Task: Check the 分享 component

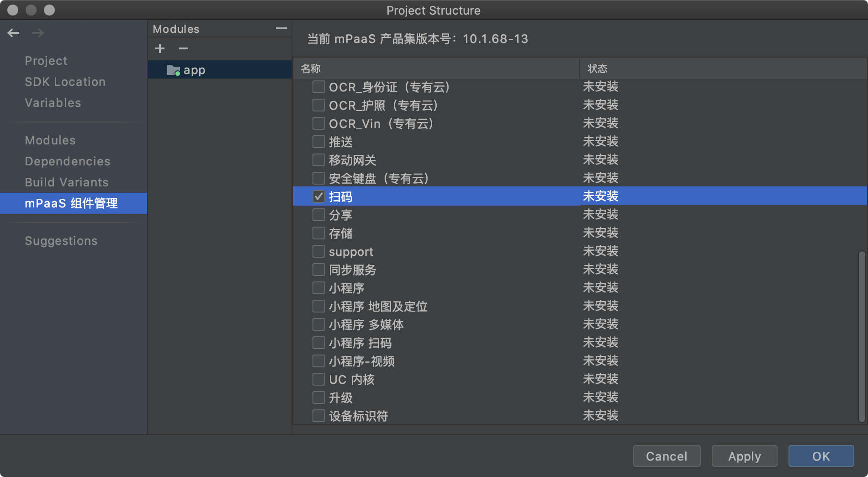Action: [x=318, y=215]
